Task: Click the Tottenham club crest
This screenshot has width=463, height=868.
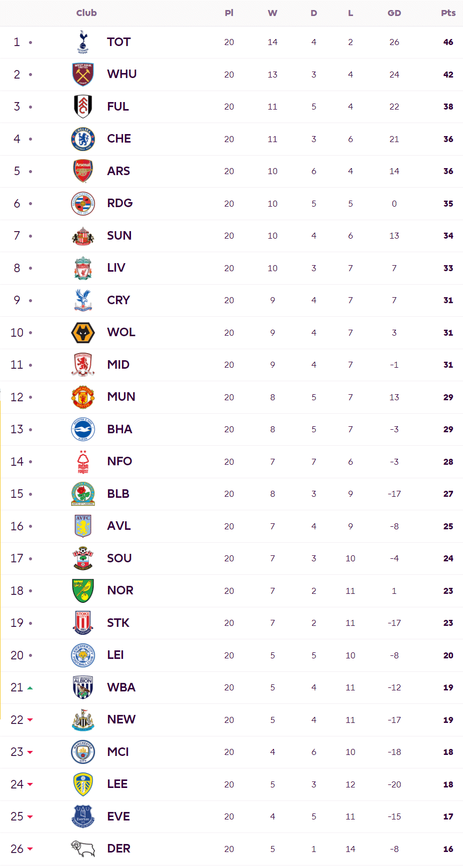Action: 83,42
